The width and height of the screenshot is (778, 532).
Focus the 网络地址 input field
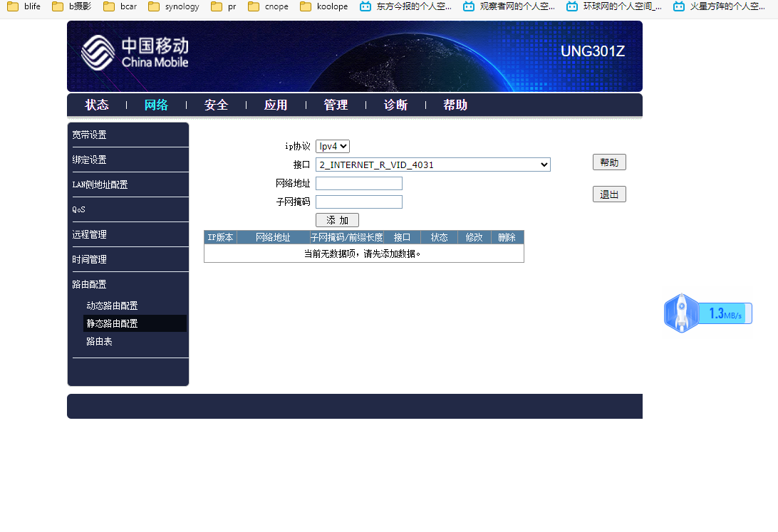[359, 184]
